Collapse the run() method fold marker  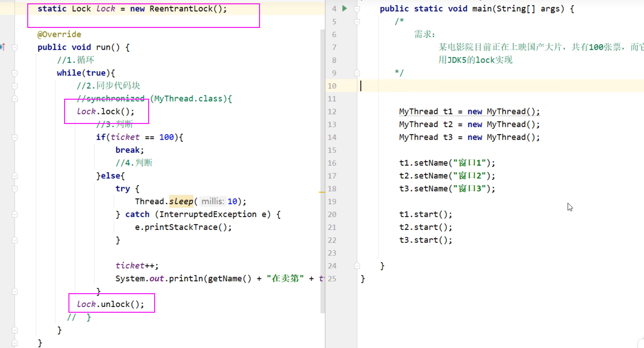point(15,48)
